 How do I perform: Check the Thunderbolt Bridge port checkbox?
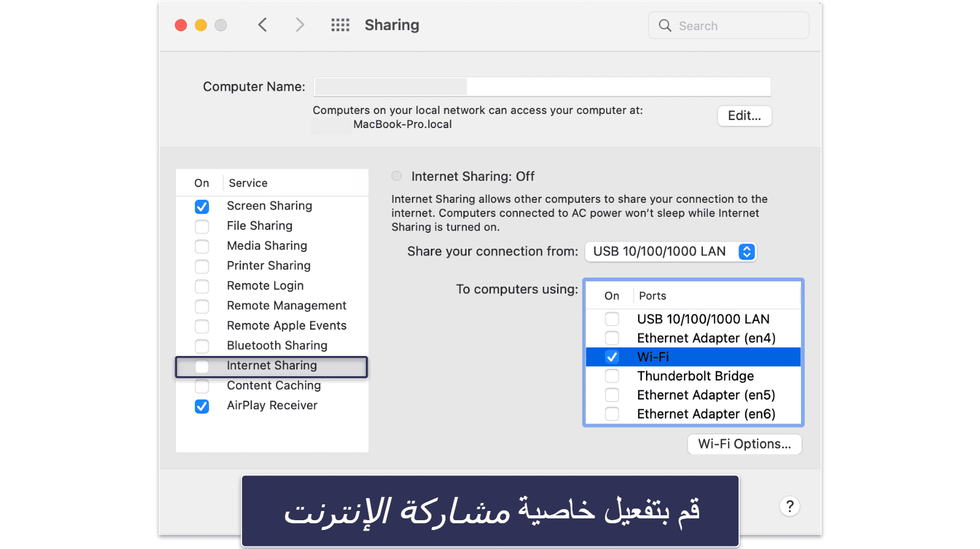[x=612, y=376]
